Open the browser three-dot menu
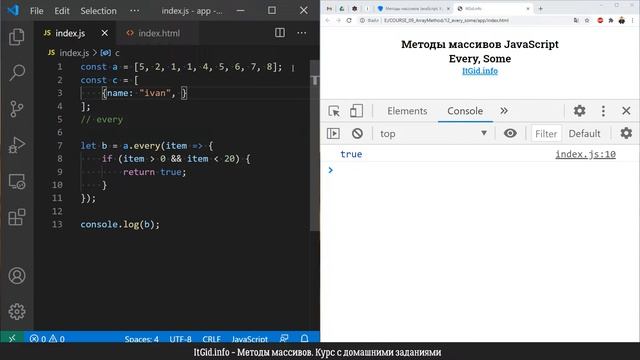Viewport: 640px width, 360px height. [x=633, y=20]
